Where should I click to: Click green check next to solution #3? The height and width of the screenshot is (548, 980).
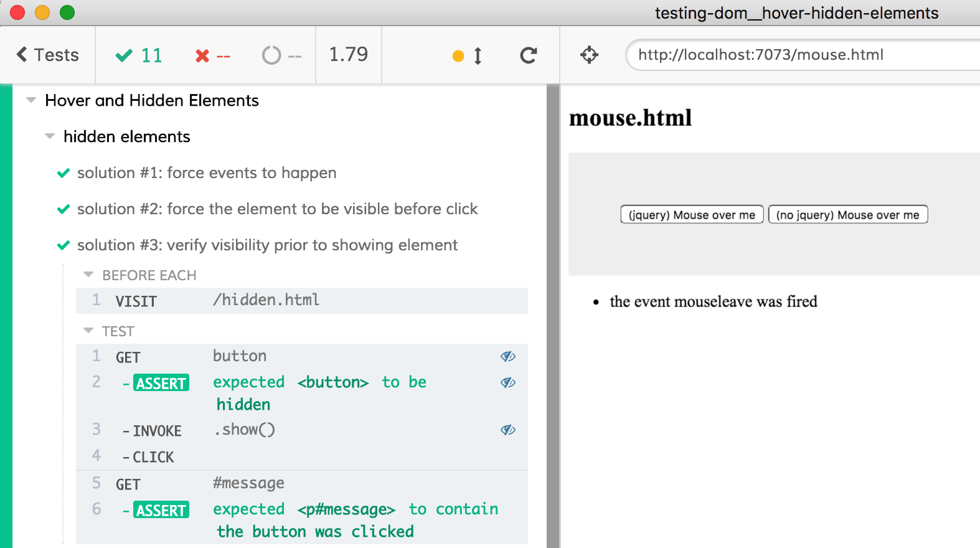tap(64, 245)
